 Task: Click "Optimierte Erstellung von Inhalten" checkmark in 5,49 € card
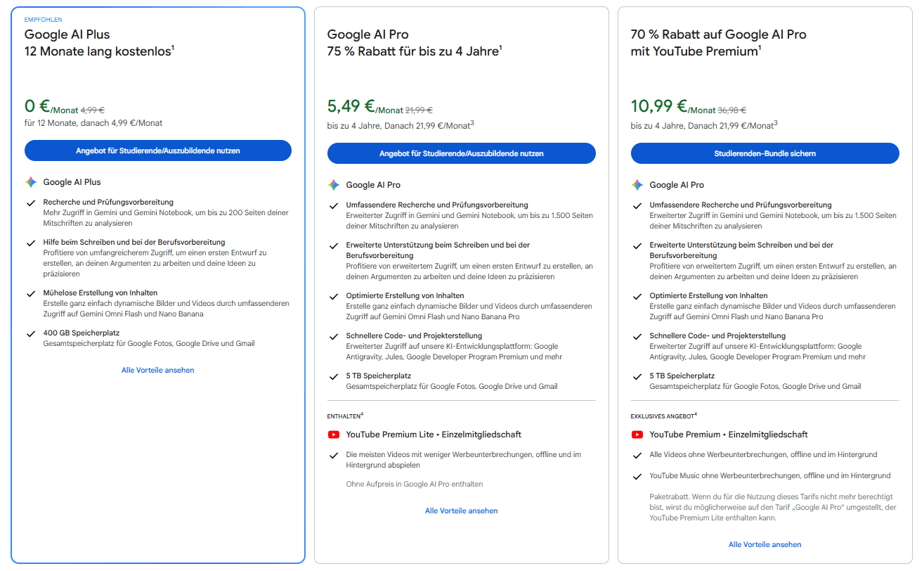click(x=334, y=296)
